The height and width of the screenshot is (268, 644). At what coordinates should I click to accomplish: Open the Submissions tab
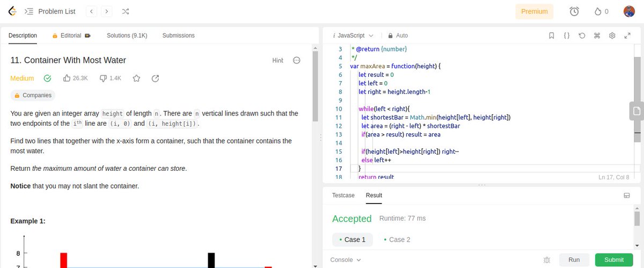coord(179,35)
